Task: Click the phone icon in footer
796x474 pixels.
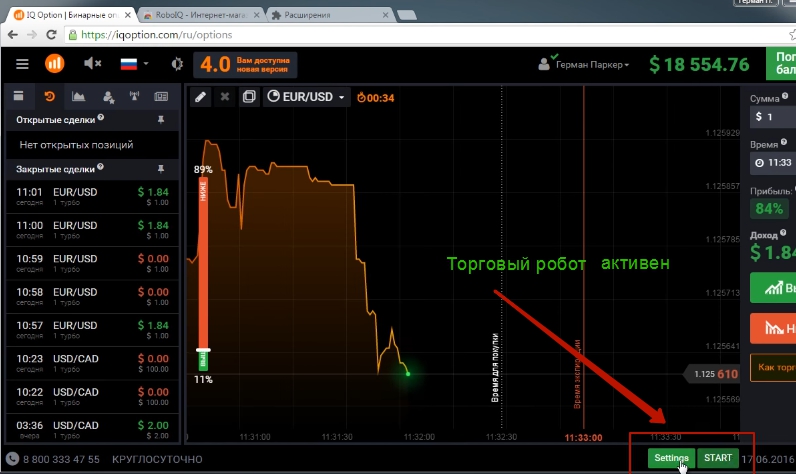Action: tap(12, 459)
